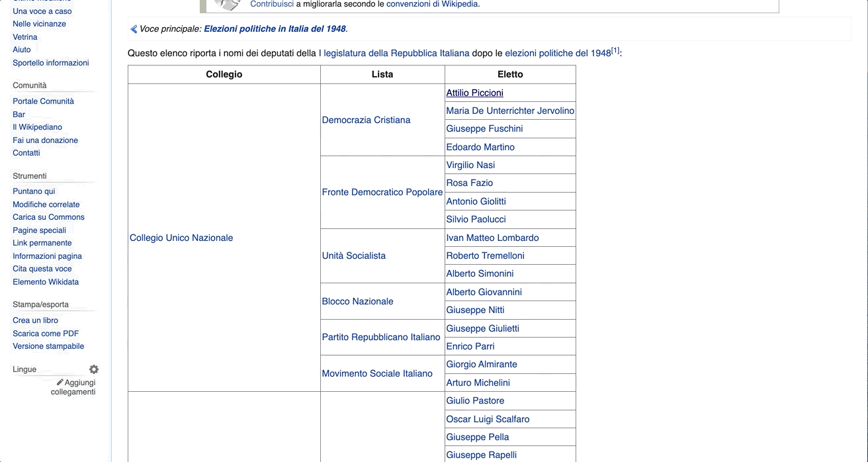The image size is (868, 462).
Task: Open I legislatura della Repubblica Italiana
Action: (394, 53)
